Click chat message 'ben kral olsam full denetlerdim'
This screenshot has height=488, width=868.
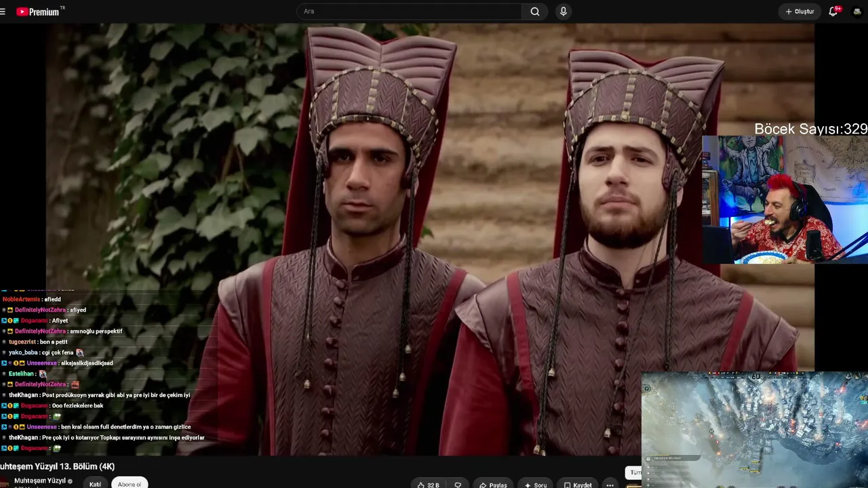[126, 426]
